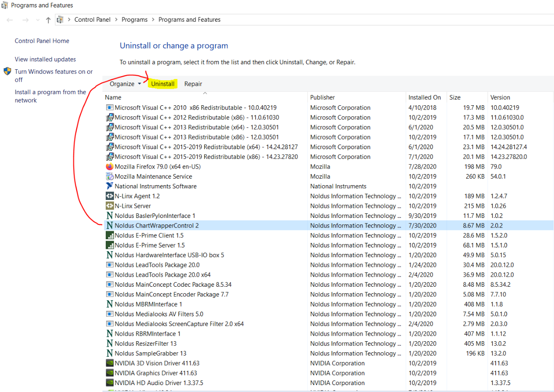Expand the chevron before Control Panel breadcrumb
This screenshot has height=392, width=554.
69,20
